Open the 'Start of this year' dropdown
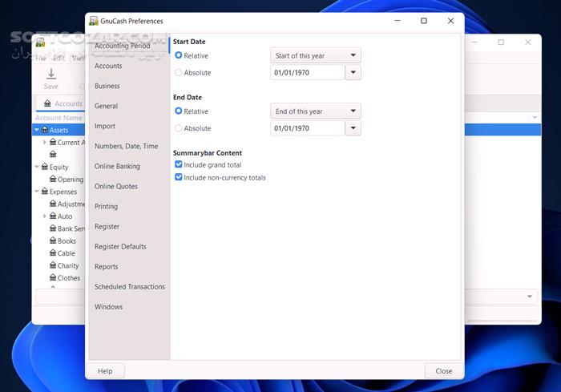 (x=316, y=55)
